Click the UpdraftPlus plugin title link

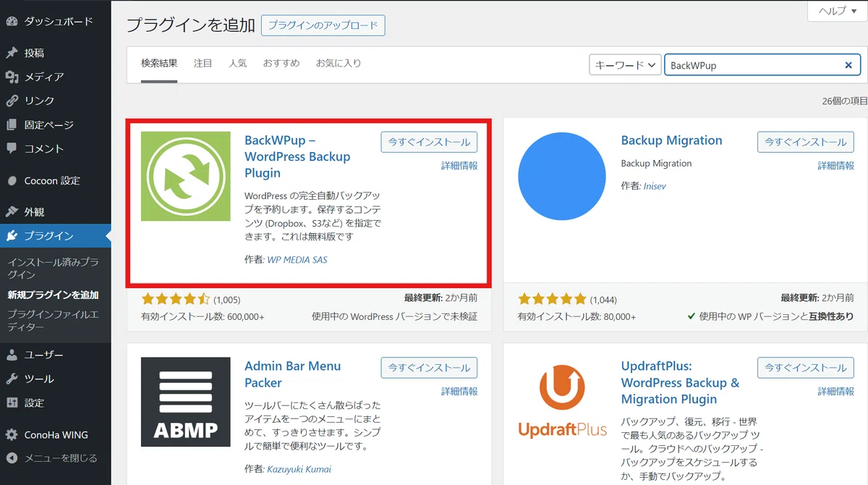tap(681, 382)
